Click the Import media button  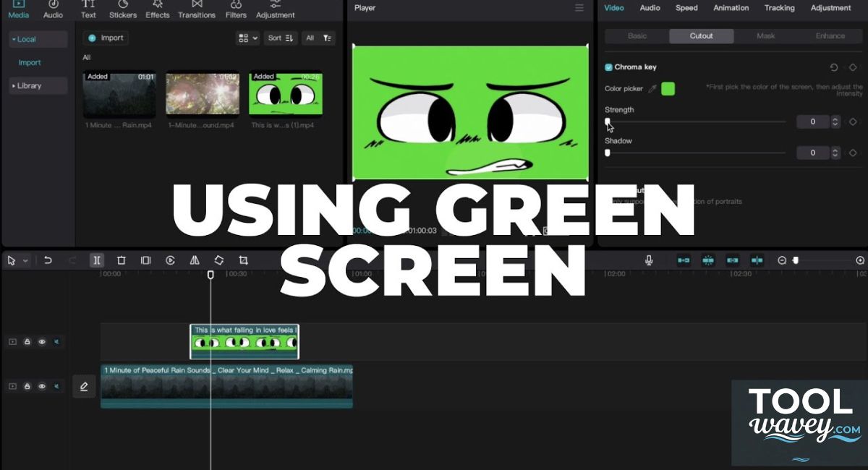click(x=106, y=38)
